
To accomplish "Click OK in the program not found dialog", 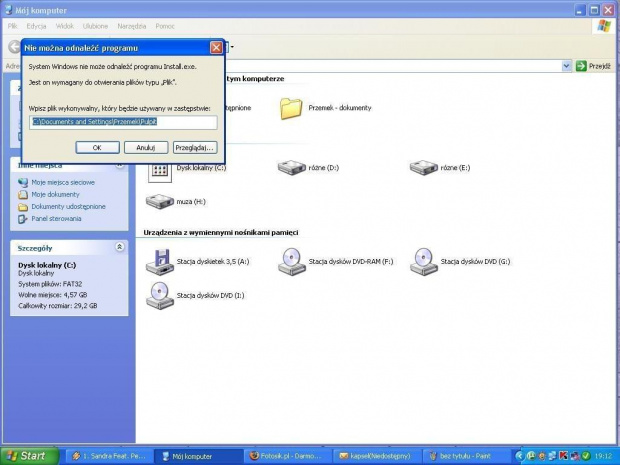I will coord(97,147).
